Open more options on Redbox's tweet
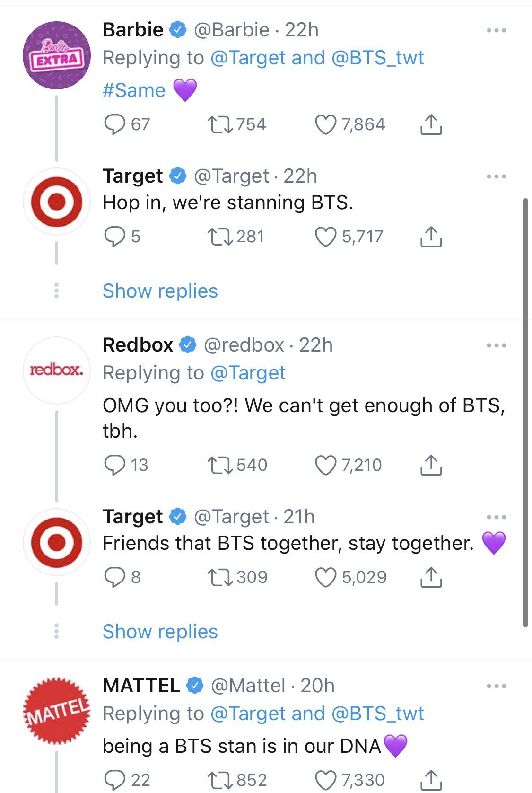532x793 pixels. point(496,345)
